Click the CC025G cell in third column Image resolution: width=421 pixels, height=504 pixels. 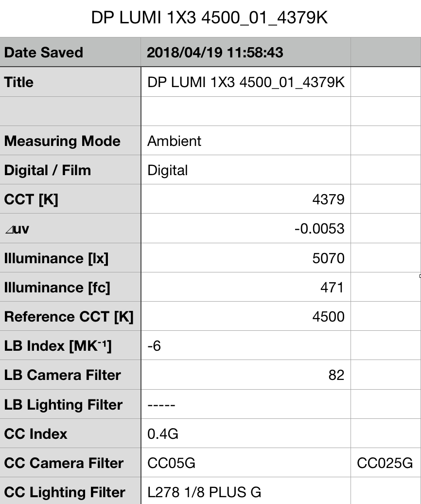pos(385,463)
